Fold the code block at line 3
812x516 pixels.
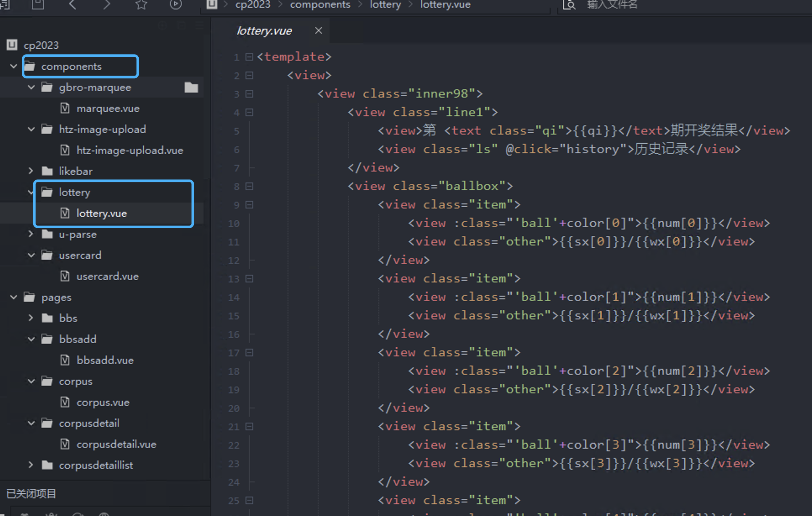(249, 94)
